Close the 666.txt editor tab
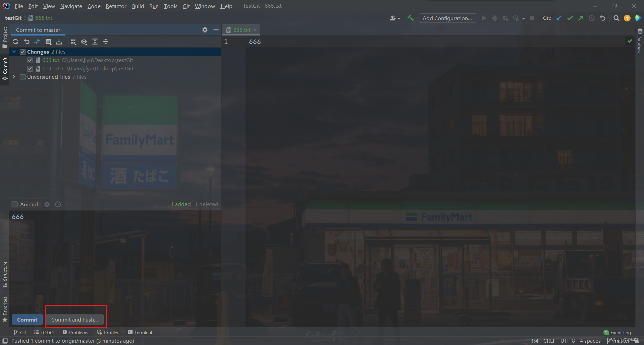 coord(255,30)
